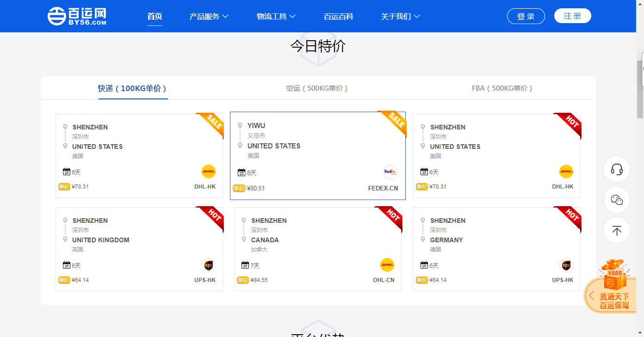Expand the 物流工具 dropdown menu

pyautogui.click(x=276, y=16)
